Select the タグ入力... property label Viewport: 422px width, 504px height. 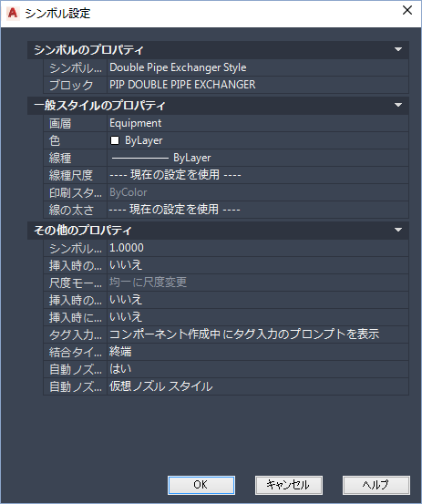click(x=76, y=334)
